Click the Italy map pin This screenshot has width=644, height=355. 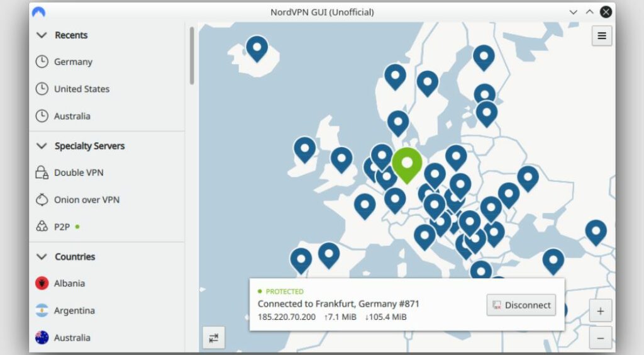coord(425,237)
